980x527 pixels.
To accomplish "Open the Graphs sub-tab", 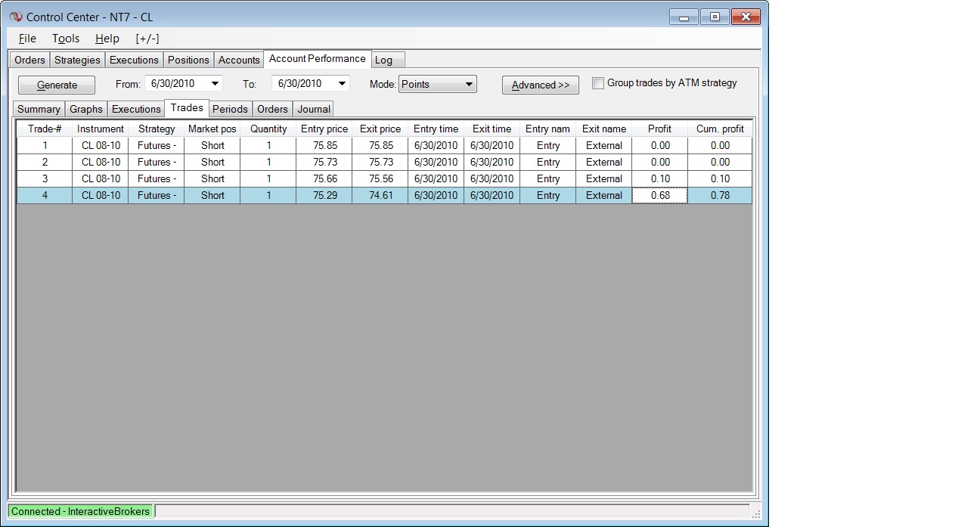I will (x=86, y=109).
